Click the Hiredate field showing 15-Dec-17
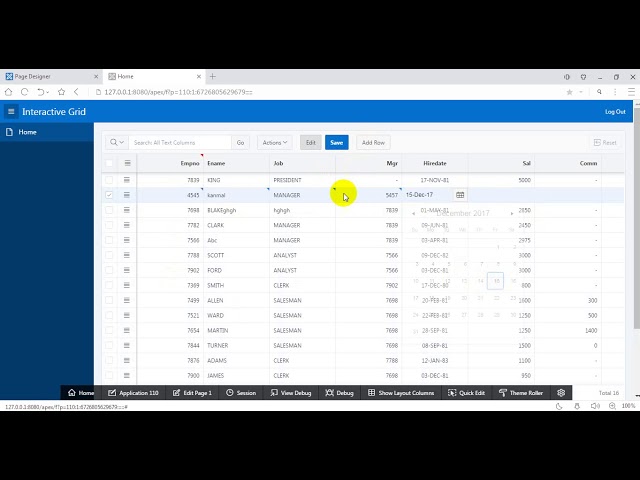 pos(428,195)
